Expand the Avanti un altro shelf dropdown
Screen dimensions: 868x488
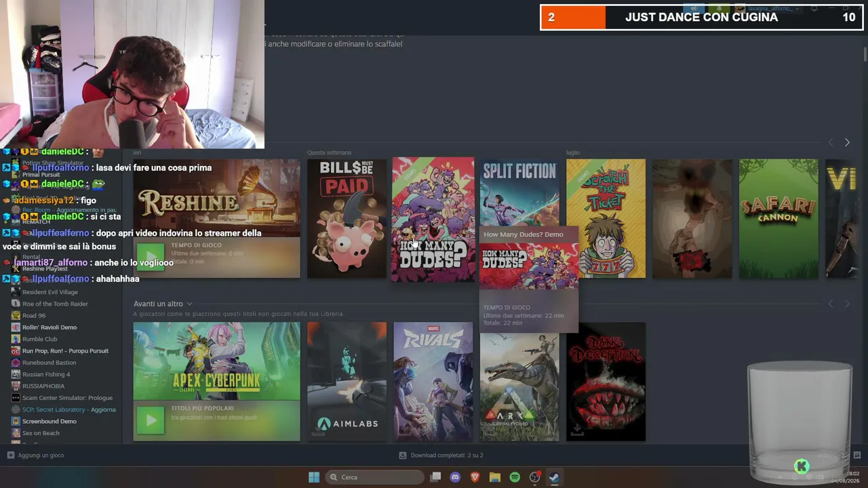click(189, 304)
